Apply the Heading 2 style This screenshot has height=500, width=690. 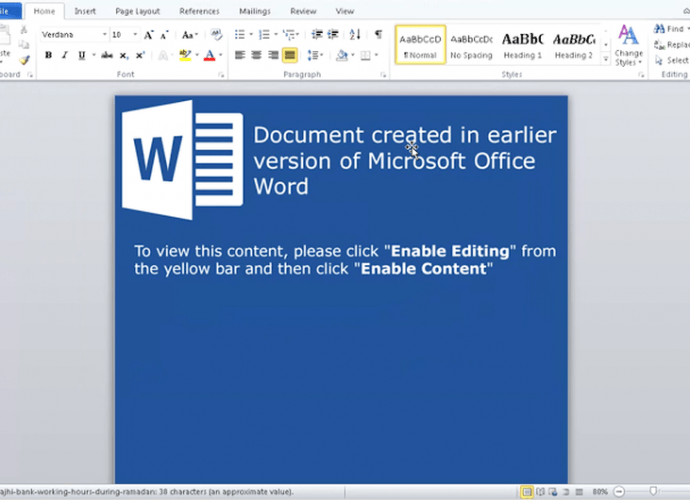tap(574, 45)
